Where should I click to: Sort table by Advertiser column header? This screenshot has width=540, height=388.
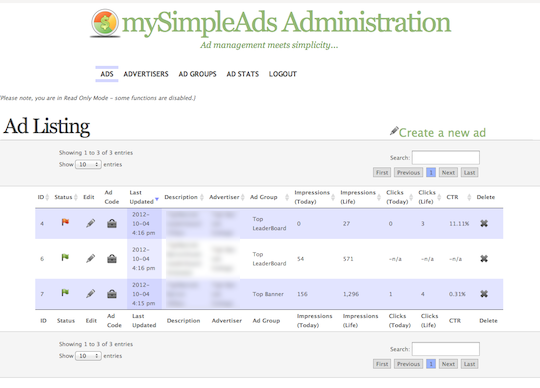click(227, 197)
